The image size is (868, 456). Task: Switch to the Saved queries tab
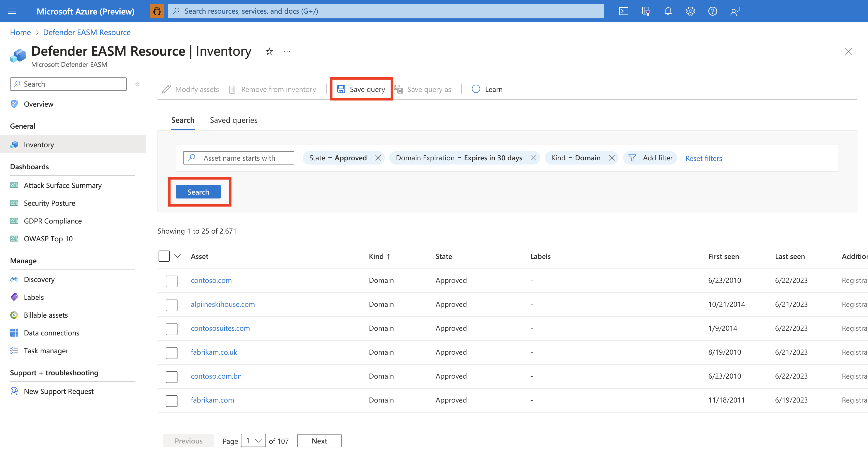point(233,120)
